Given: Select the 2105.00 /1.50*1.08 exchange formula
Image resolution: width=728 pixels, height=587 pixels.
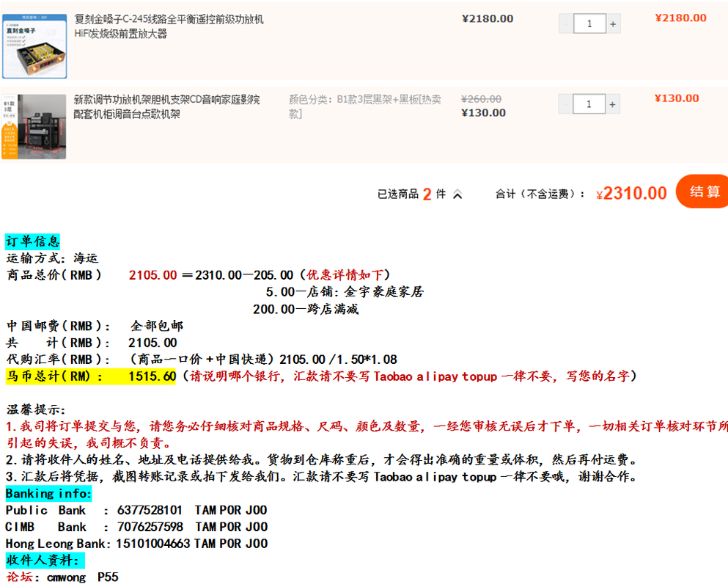Looking at the screenshot, I should pyautogui.click(x=338, y=360).
